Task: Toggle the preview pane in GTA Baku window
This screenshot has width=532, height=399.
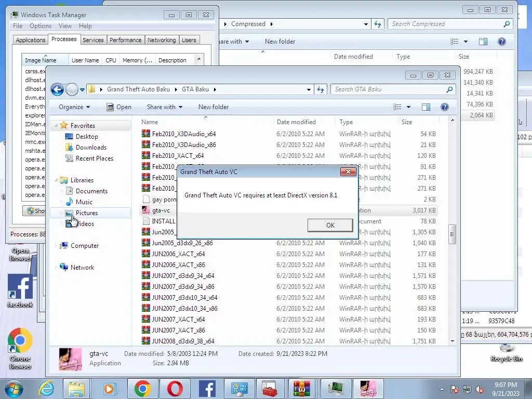Action: point(426,107)
